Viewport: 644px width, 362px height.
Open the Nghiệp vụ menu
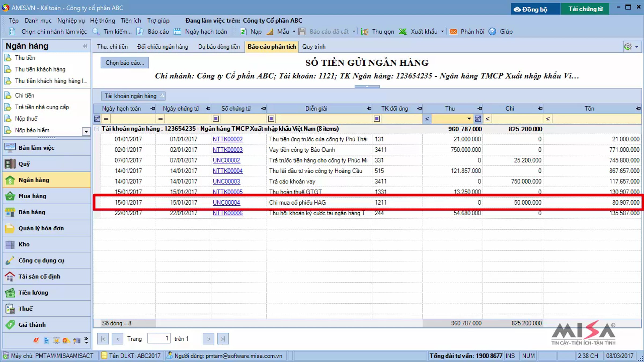tap(71, 21)
